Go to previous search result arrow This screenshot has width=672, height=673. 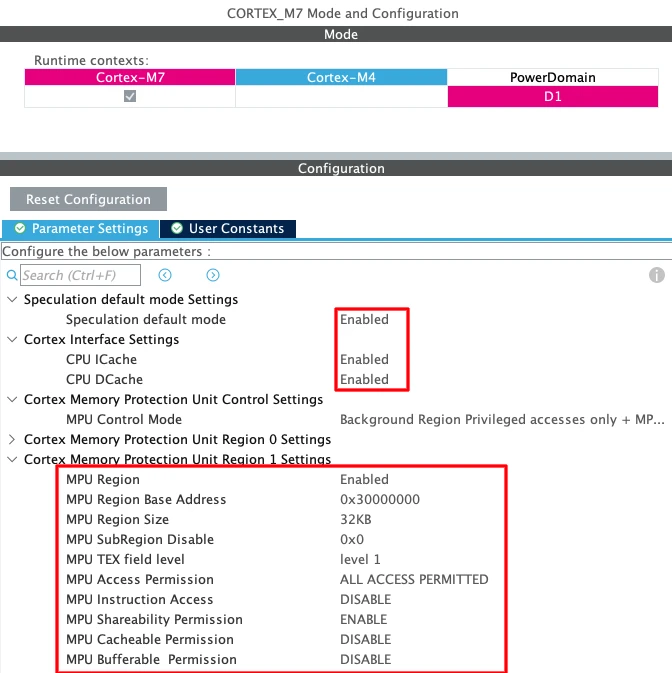coord(165,275)
